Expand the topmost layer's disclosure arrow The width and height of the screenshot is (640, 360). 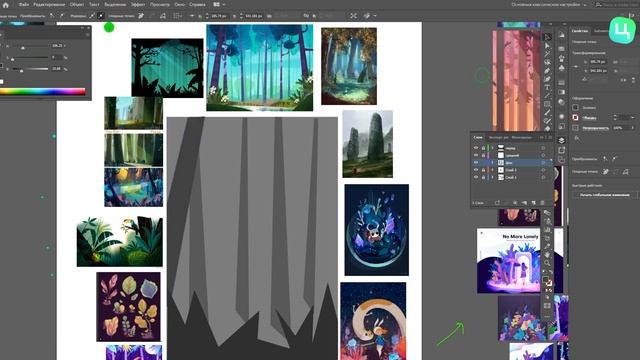[x=492, y=148]
